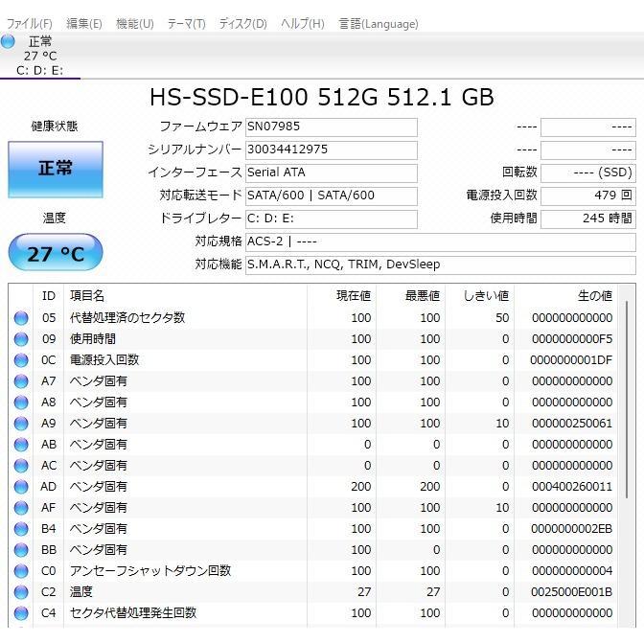644x644 pixels.
Task: Click the firmware SN07985 field
Action: point(331,126)
